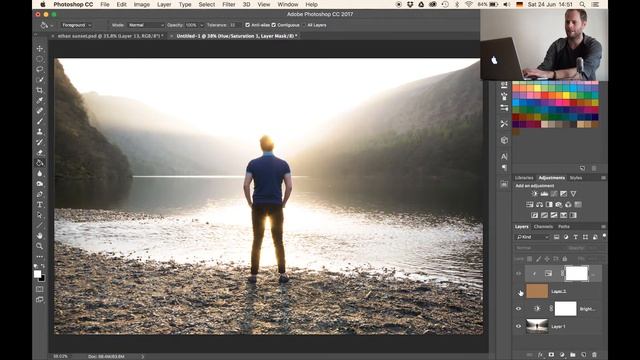Open the Edit Toolbar three-dots icon
The image size is (640, 360).
tap(40, 257)
